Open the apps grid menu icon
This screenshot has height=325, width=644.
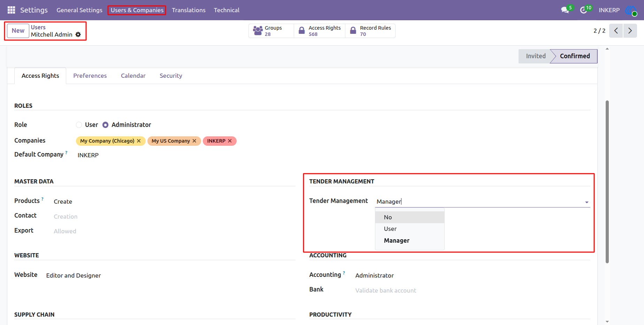(x=11, y=10)
